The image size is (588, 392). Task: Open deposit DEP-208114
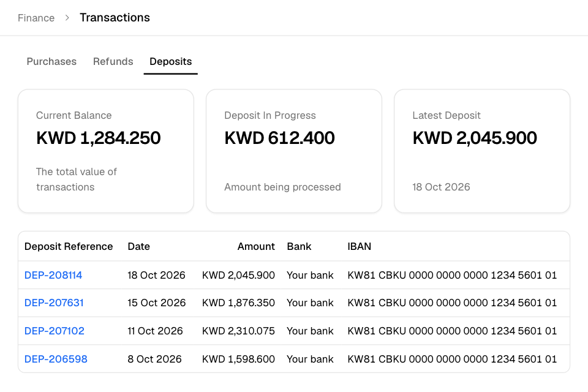pos(53,276)
